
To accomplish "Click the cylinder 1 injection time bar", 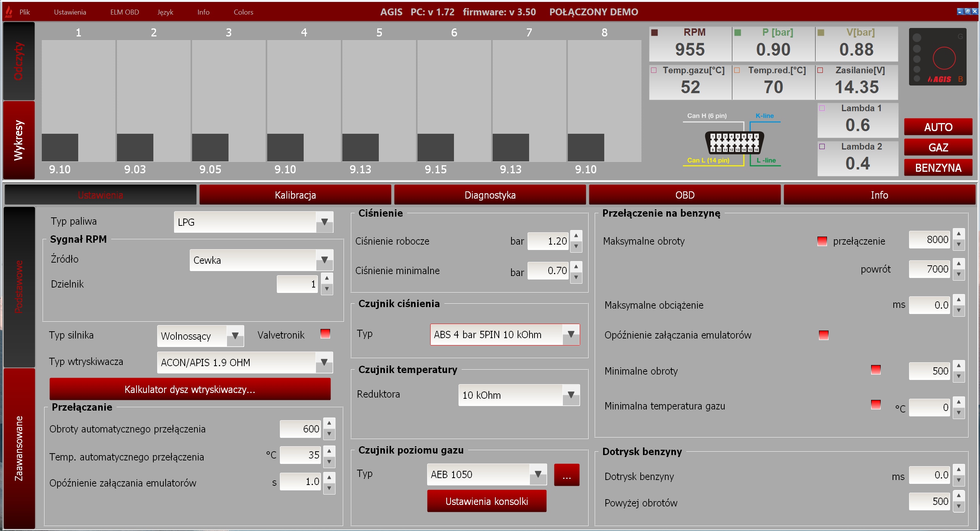I will pyautogui.click(x=60, y=147).
